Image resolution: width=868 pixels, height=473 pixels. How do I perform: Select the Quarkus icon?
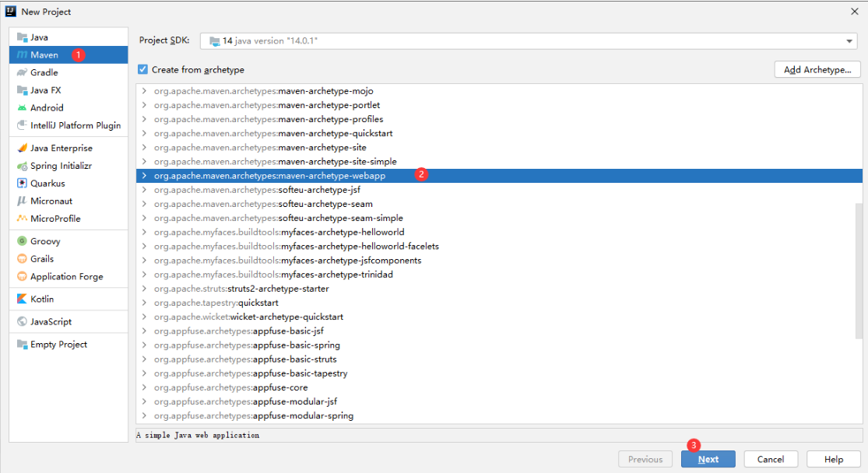pyautogui.click(x=22, y=183)
